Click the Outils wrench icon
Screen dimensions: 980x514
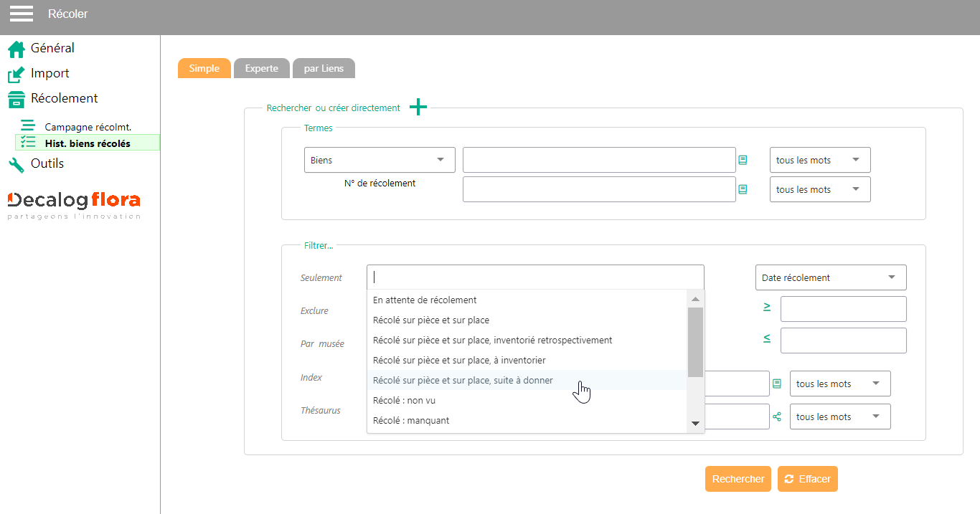point(17,165)
